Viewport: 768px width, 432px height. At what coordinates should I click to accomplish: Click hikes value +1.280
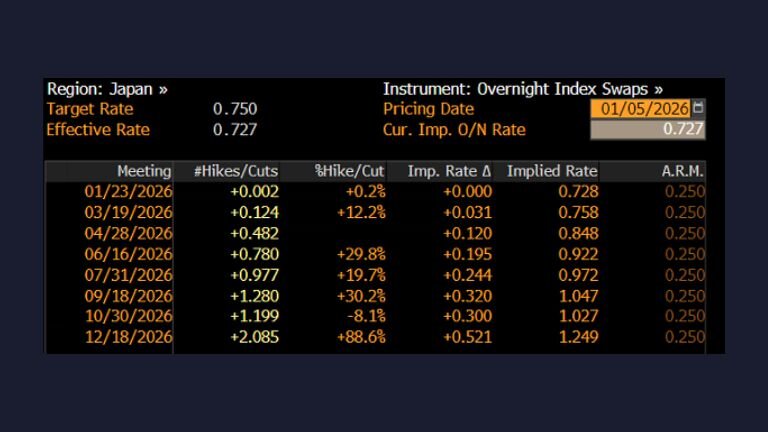tap(255, 296)
